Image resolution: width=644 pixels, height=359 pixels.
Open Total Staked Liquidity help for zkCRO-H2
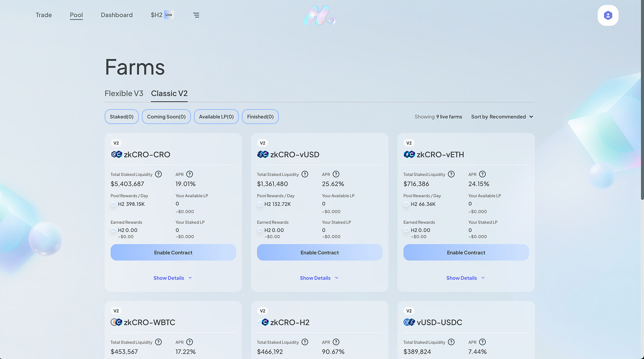[305, 342]
